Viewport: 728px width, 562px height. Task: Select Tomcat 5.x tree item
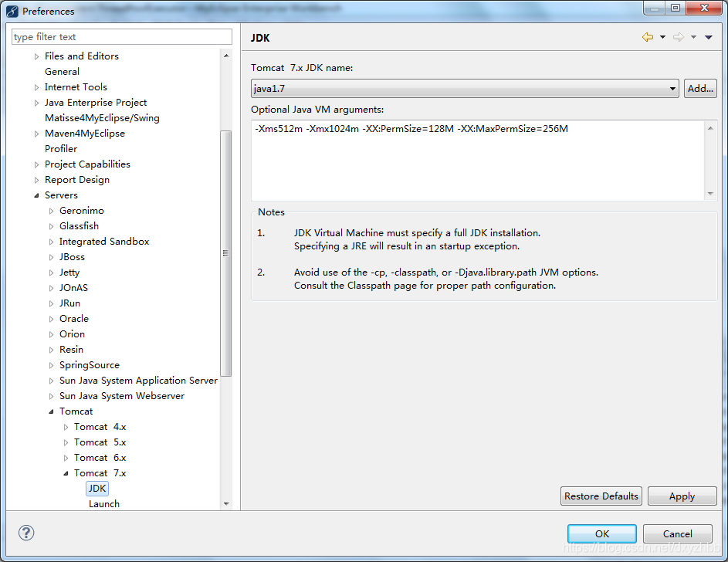[100, 442]
